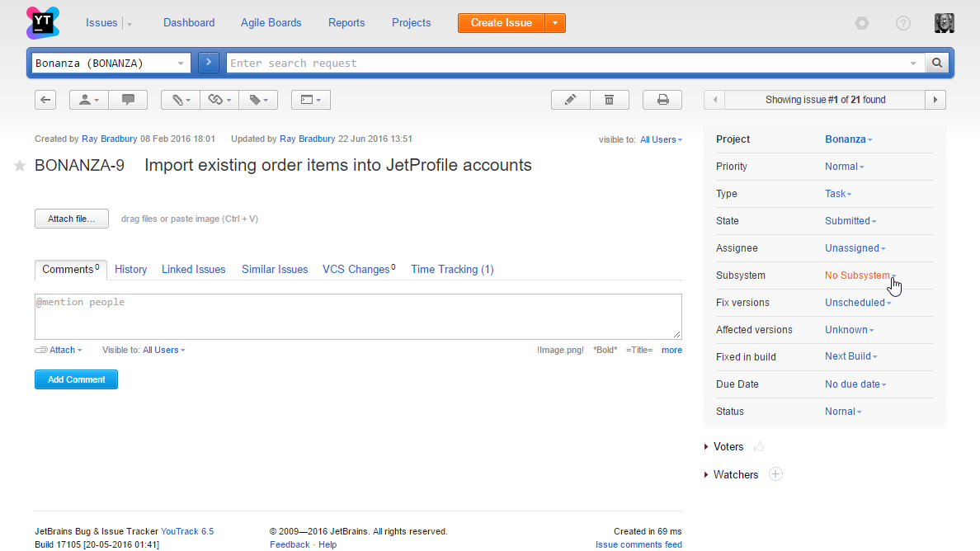Change Type from Task
The image size is (980, 551).
click(x=838, y=195)
